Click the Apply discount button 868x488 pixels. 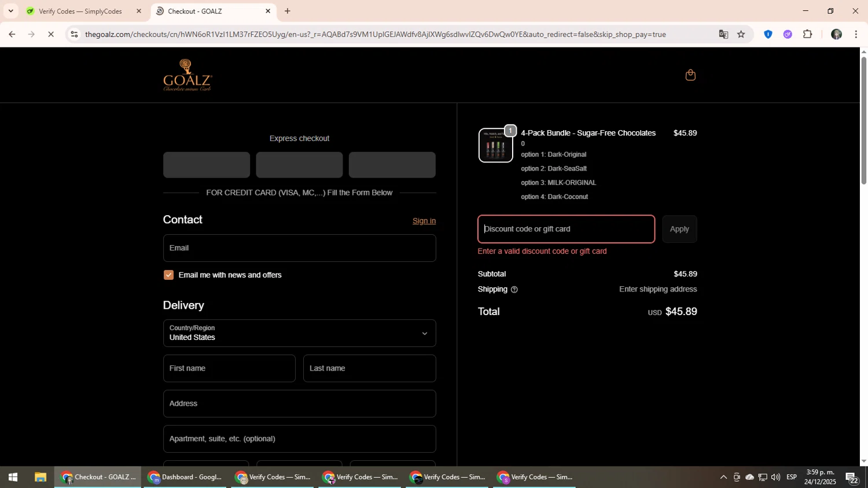click(x=679, y=229)
